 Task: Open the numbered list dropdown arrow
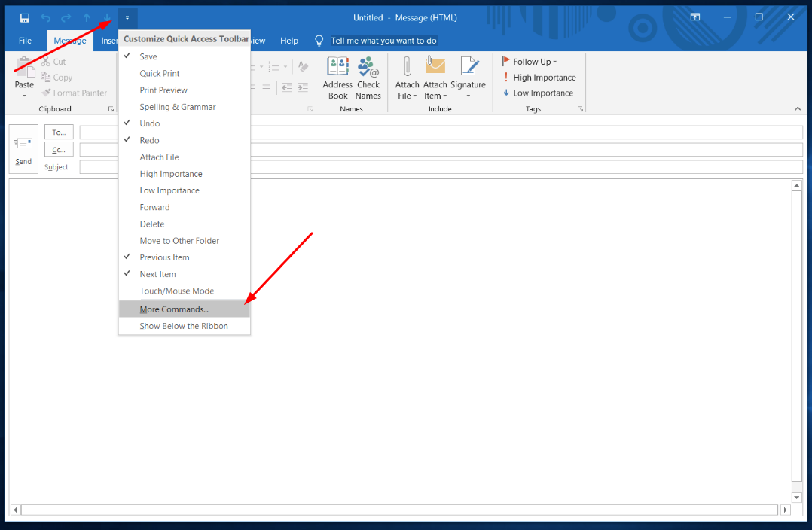pyautogui.click(x=285, y=66)
